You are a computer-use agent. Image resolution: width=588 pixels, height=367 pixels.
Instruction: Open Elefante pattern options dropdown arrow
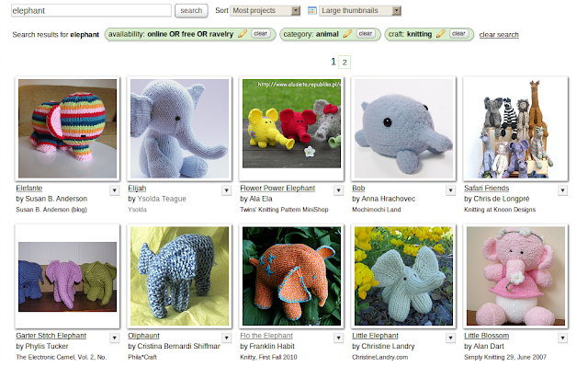tap(115, 190)
